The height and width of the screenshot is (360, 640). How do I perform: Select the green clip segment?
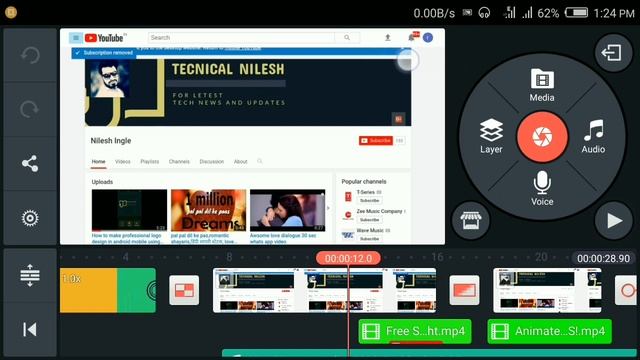(x=136, y=290)
